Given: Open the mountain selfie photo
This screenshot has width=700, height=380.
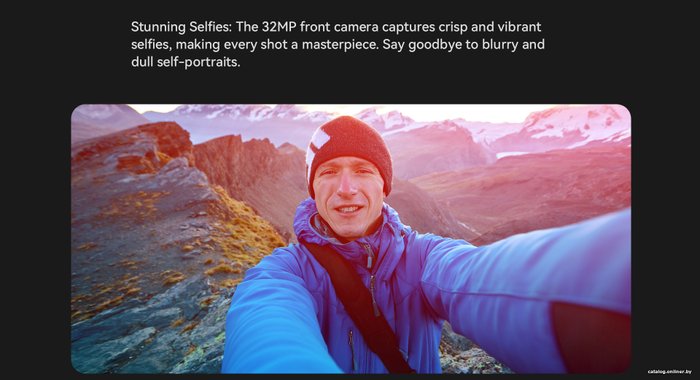Looking at the screenshot, I should click(351, 239).
